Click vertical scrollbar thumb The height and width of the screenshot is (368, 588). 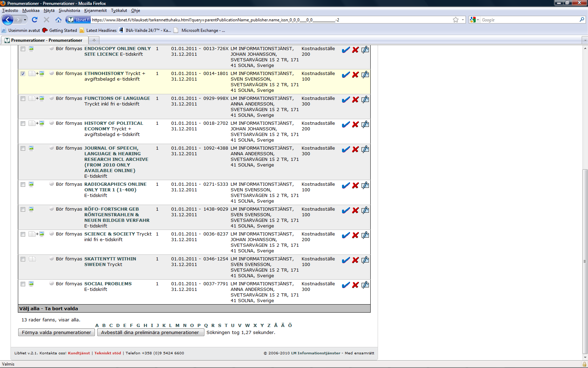tap(585, 261)
